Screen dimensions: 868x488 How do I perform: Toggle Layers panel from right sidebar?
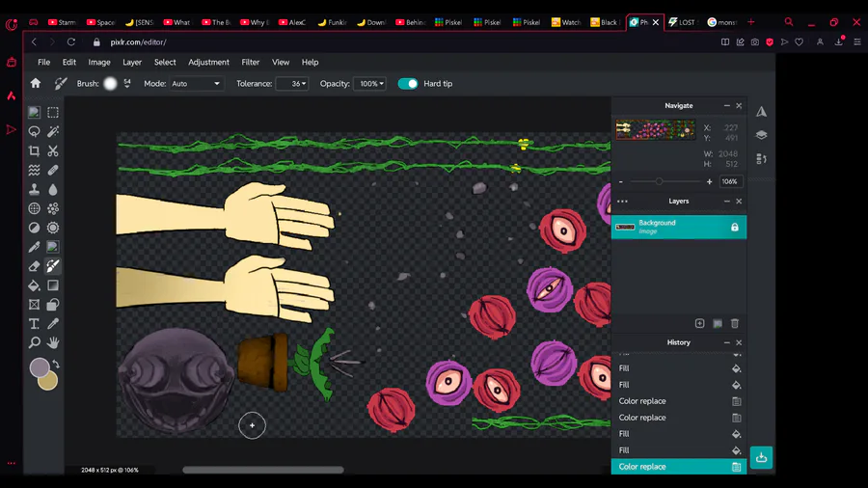coord(761,135)
